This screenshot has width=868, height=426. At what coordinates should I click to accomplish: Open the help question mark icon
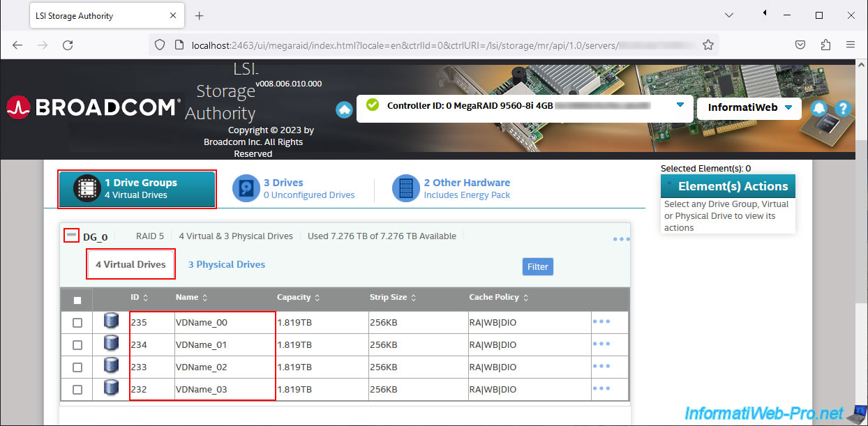point(843,108)
